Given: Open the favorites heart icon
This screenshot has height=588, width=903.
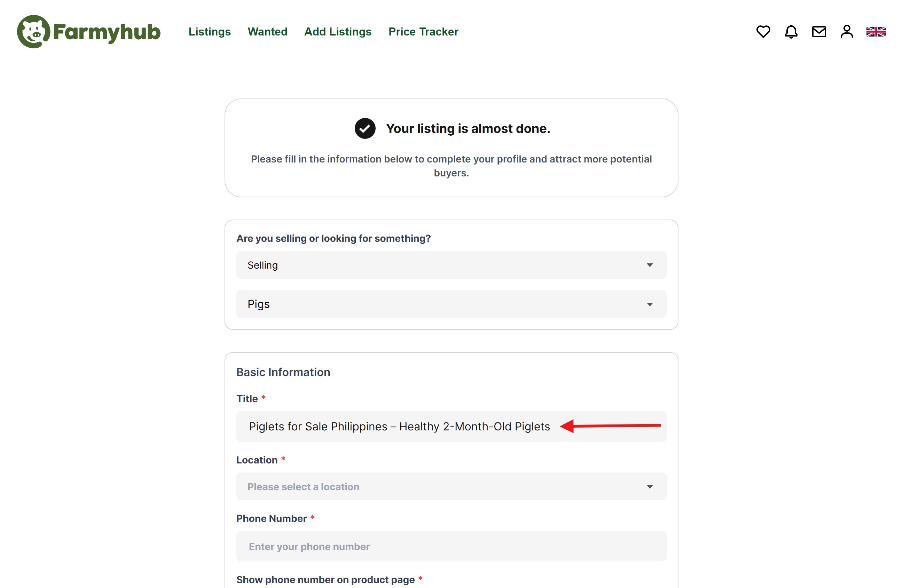Looking at the screenshot, I should [763, 31].
